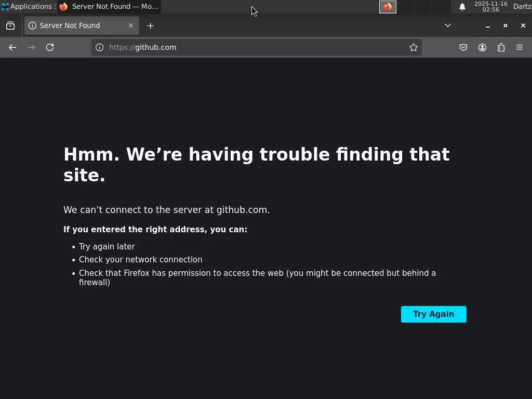Image resolution: width=532 pixels, height=399 pixels.
Task: Click the Try Again button
Action: pyautogui.click(x=434, y=314)
